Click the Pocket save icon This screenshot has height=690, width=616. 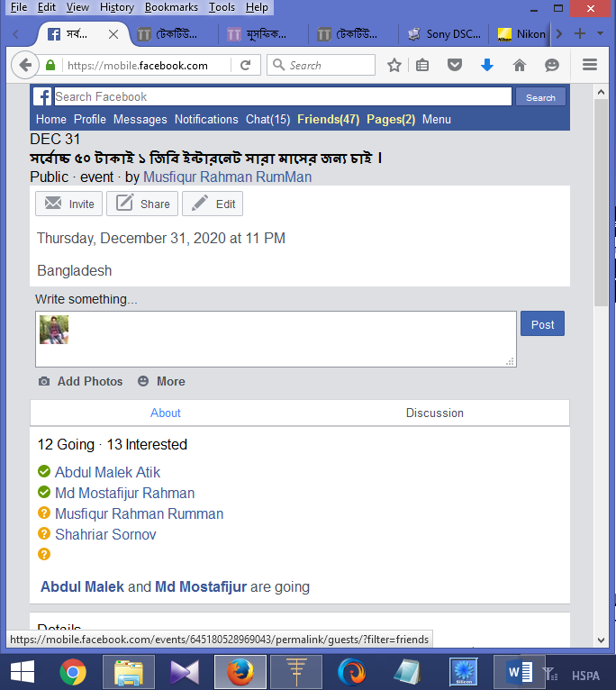pos(455,66)
